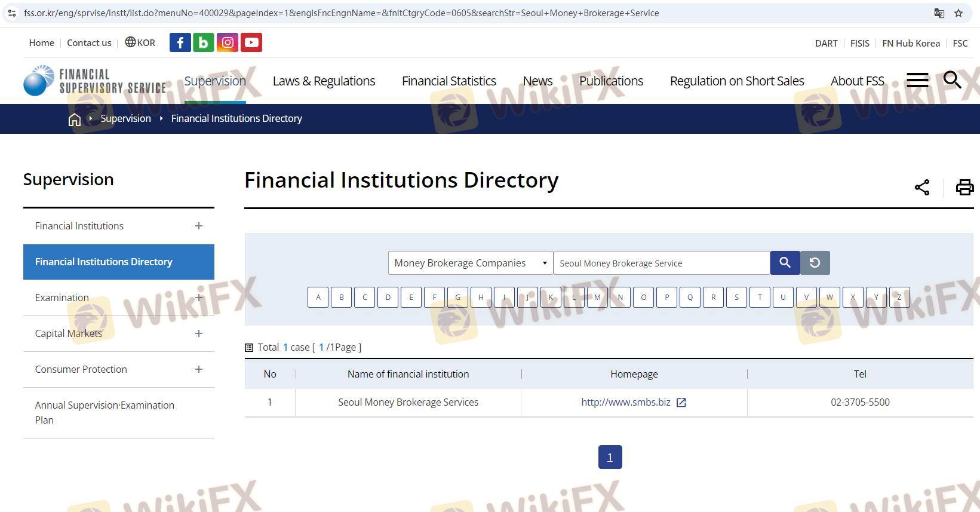The width and height of the screenshot is (980, 512).
Task: Open Annual Supervision·Examination Plan sidebar item
Action: [x=119, y=412]
